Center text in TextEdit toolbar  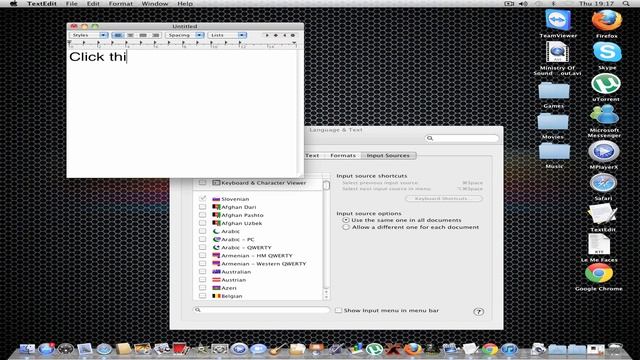tap(130, 36)
